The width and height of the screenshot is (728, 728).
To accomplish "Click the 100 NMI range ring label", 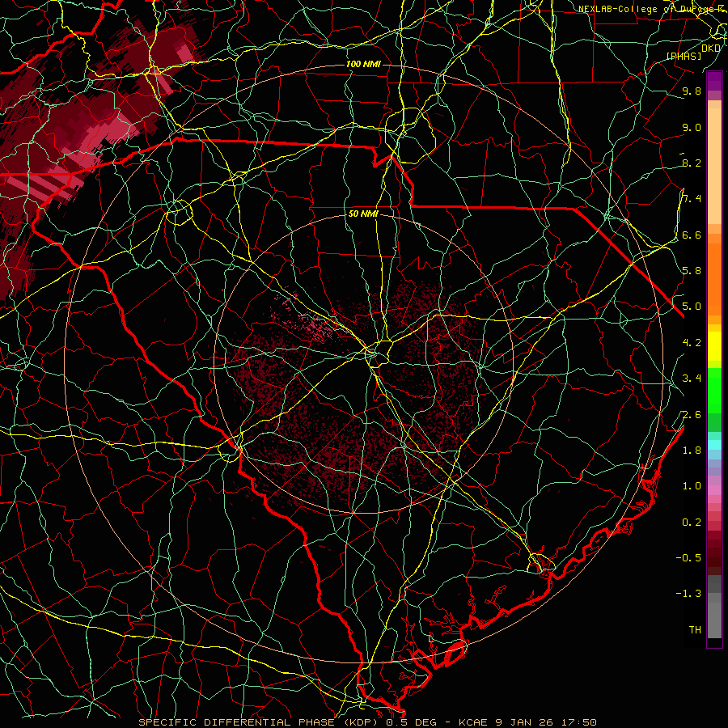I will [363, 64].
